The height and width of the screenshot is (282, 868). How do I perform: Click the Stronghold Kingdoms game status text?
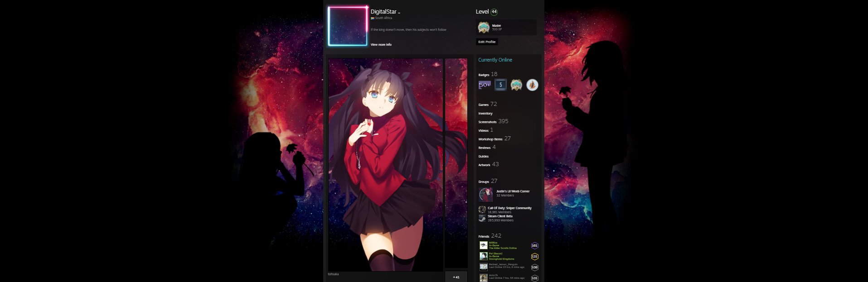[501, 259]
